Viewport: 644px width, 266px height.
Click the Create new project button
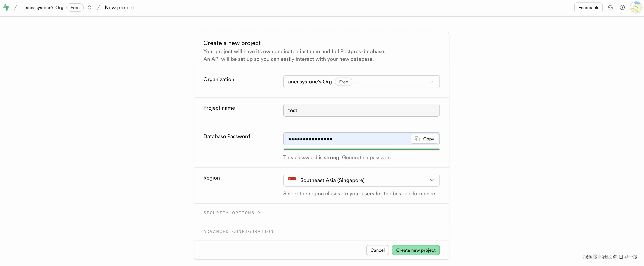click(416, 250)
